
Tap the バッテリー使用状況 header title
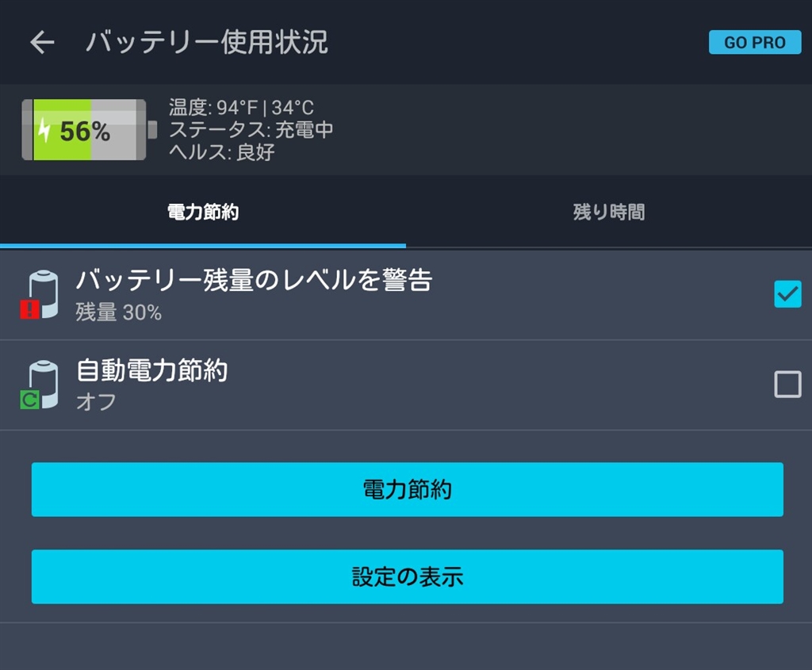pyautogui.click(x=206, y=43)
